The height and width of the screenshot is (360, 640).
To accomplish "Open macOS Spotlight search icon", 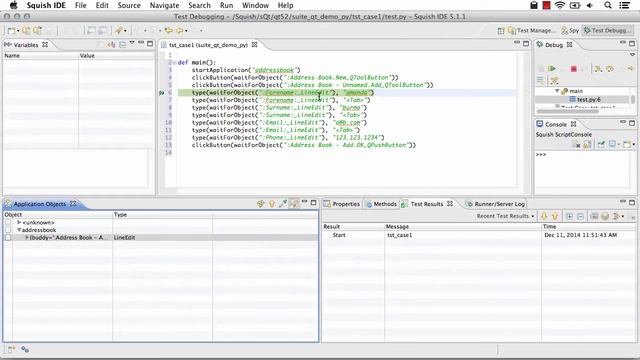I will click(x=608, y=5).
